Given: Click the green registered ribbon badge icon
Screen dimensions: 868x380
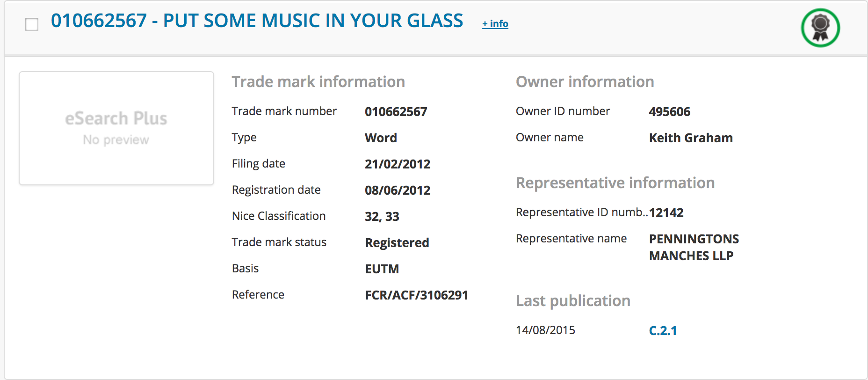Looking at the screenshot, I should (x=820, y=28).
